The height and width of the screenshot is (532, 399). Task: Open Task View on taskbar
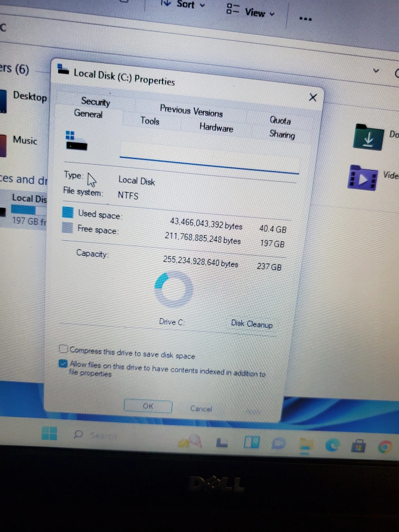click(222, 442)
